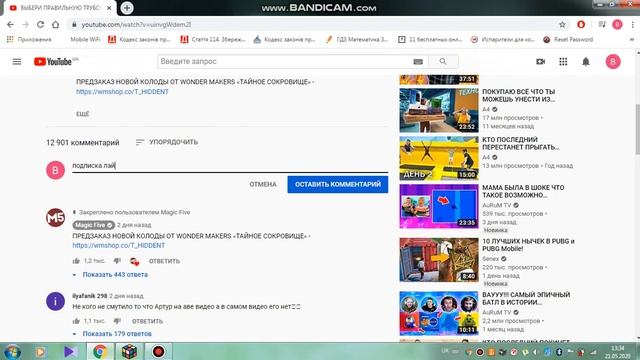
Task: Open the browser home page
Action: 55,24
